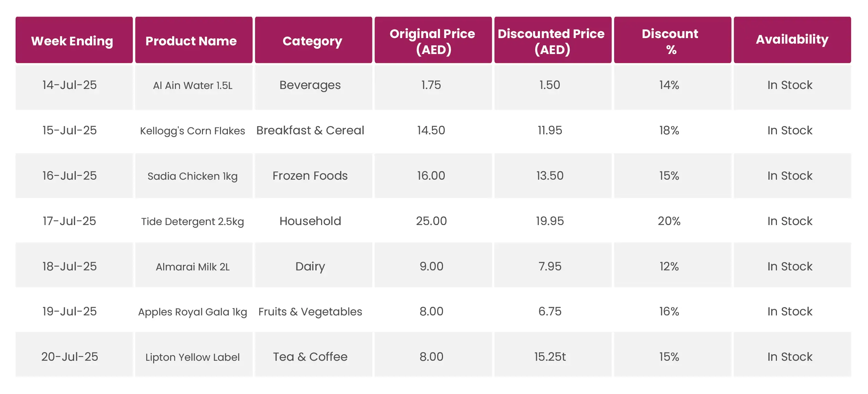
Task: Click the Original Price (AED) header
Action: [433, 41]
